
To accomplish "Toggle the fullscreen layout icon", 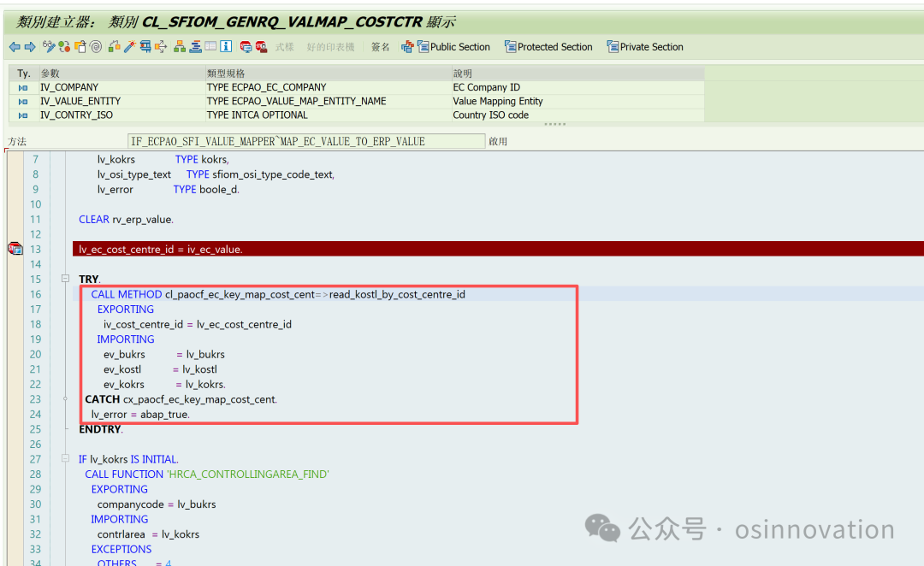I will pyautogui.click(x=210, y=46).
